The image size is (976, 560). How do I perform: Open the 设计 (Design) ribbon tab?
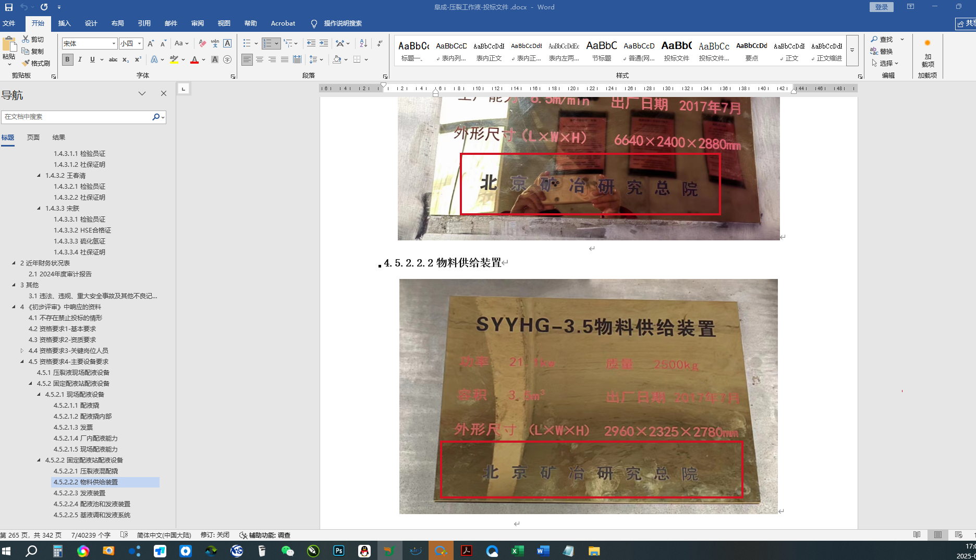coord(91,23)
